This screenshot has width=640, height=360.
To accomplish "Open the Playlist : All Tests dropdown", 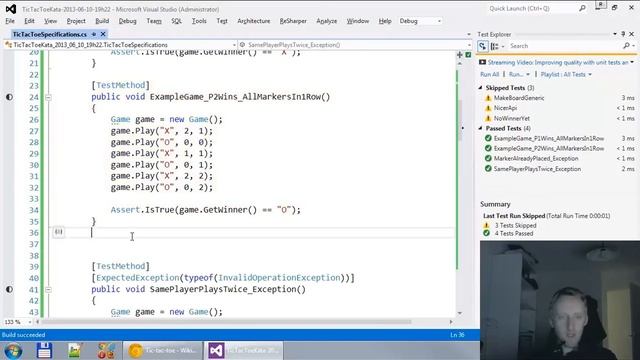I will click(566, 74).
